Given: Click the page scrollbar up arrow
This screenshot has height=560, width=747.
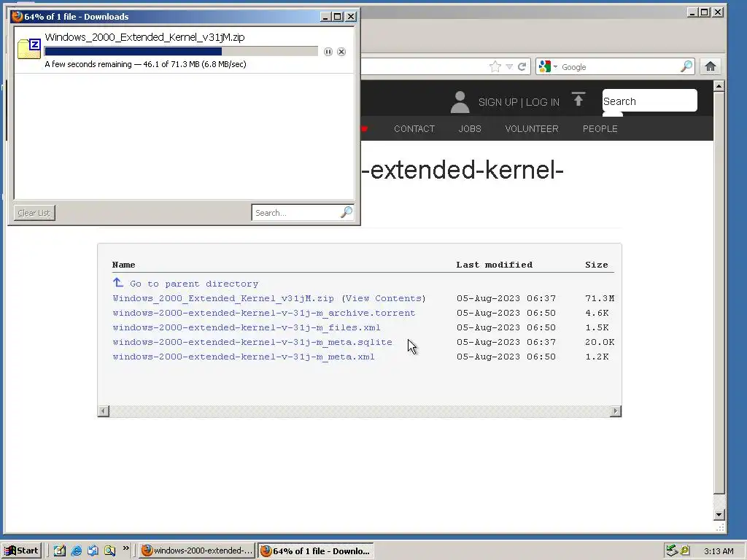Looking at the screenshot, I should click(x=719, y=86).
